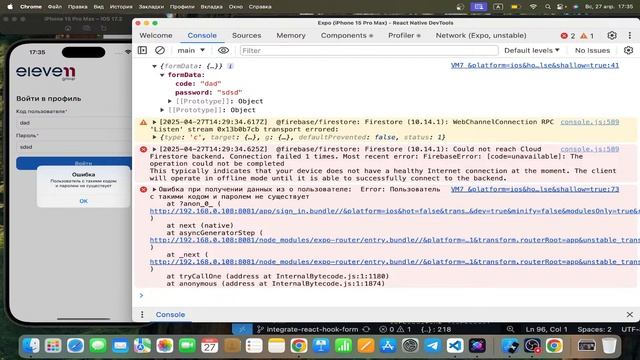This screenshot has height=360, width=640.
Task: Create live expression with the eye icon
Action: tap(223, 50)
